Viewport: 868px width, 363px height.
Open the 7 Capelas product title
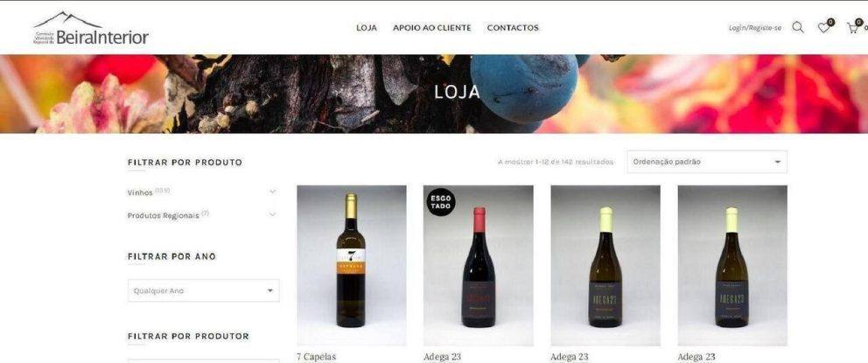(x=316, y=357)
